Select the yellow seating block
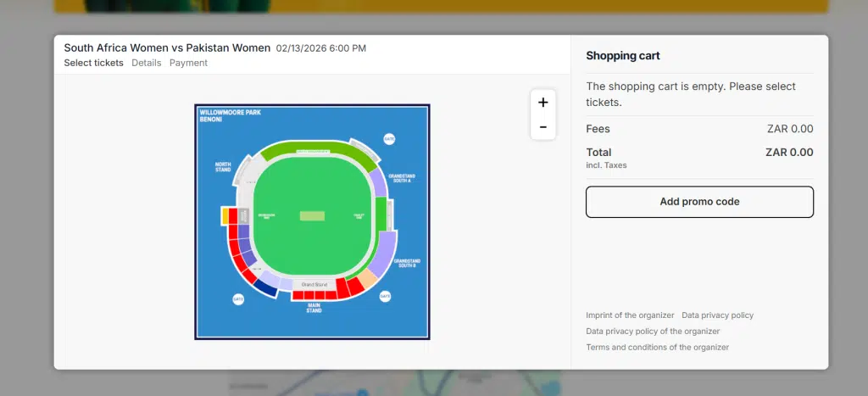 [225, 216]
